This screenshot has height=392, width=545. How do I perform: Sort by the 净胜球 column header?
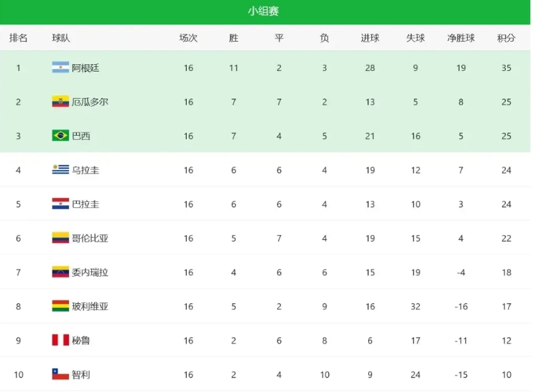pyautogui.click(x=461, y=38)
